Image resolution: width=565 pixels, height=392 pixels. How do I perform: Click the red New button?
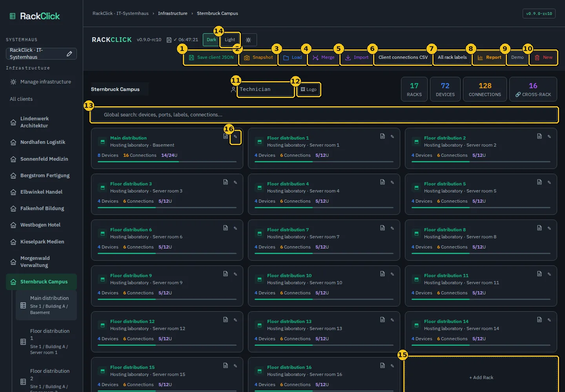pos(543,58)
